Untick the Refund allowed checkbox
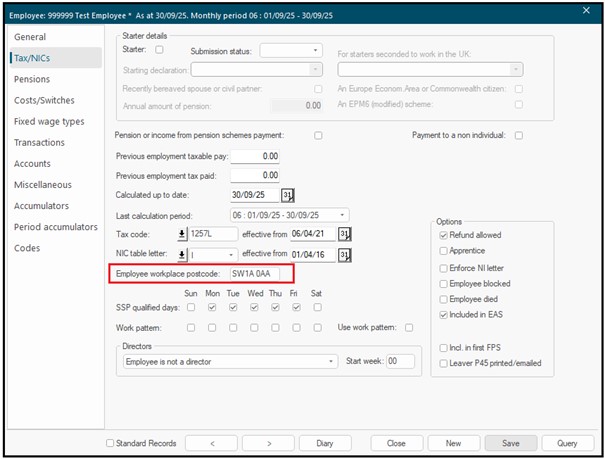605x459 pixels. coord(443,234)
